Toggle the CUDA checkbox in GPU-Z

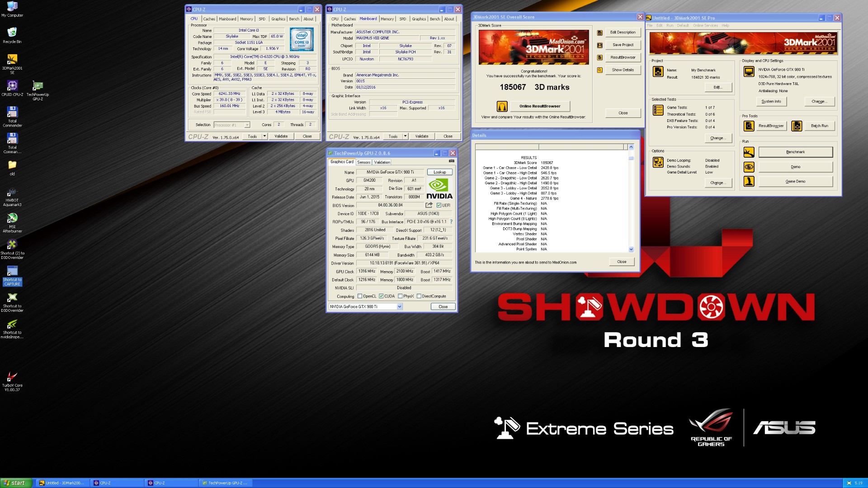(381, 296)
